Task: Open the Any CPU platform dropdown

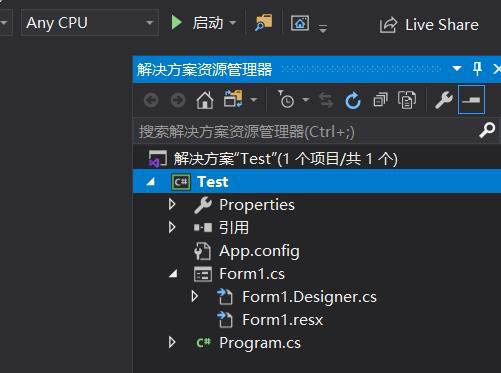Action: pyautogui.click(x=90, y=23)
